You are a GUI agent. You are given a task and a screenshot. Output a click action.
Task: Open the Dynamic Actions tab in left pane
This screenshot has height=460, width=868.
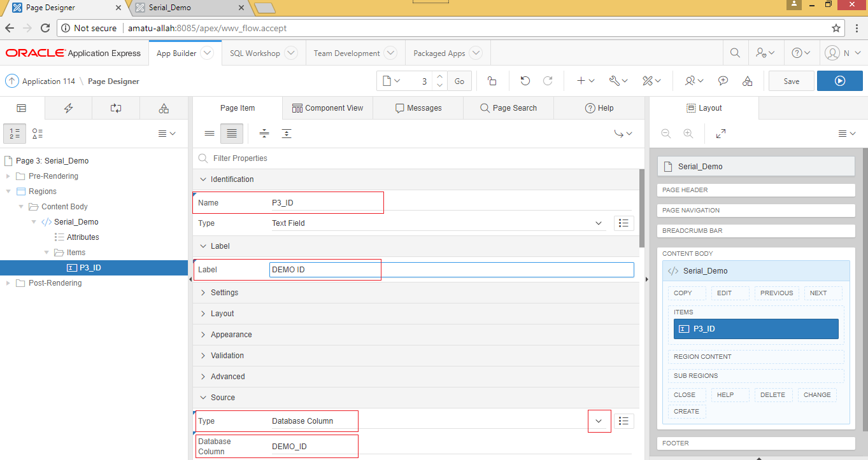coord(68,108)
